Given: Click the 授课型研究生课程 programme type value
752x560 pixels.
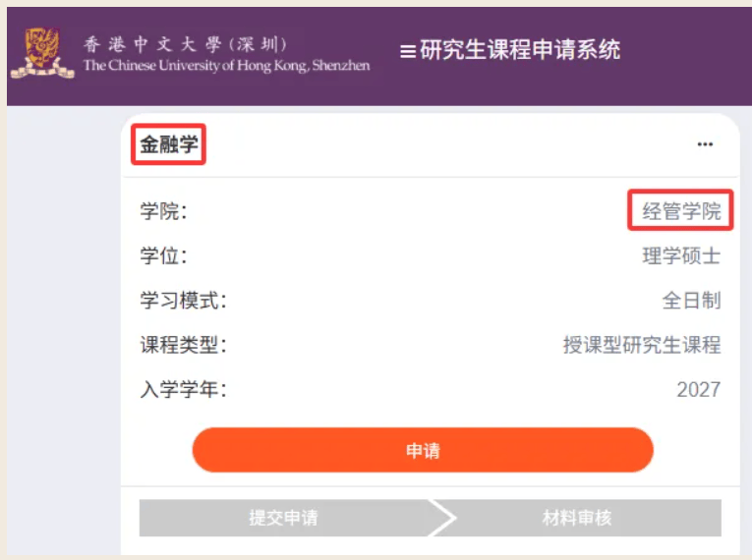Looking at the screenshot, I should 642,345.
